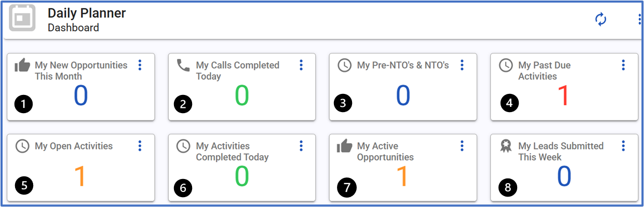Click the Daily Planner calendar icon
Screen dimensions: 644x207
[22, 18]
